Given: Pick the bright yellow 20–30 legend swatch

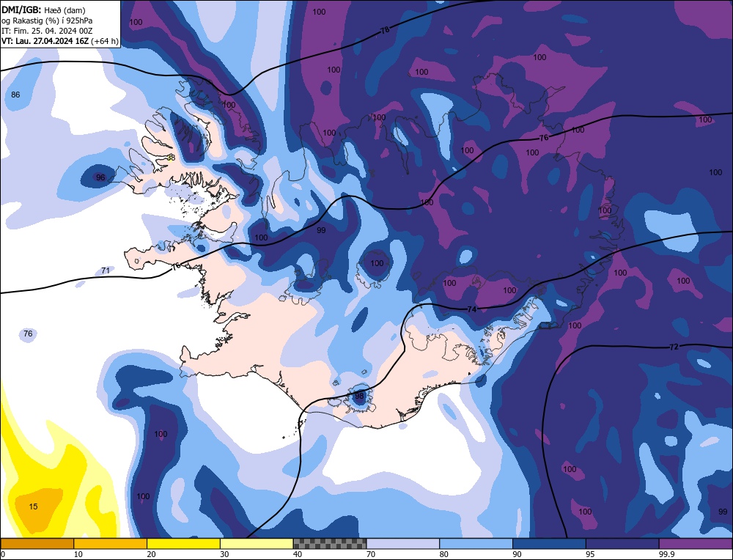Looking at the screenshot, I should coord(183,544).
